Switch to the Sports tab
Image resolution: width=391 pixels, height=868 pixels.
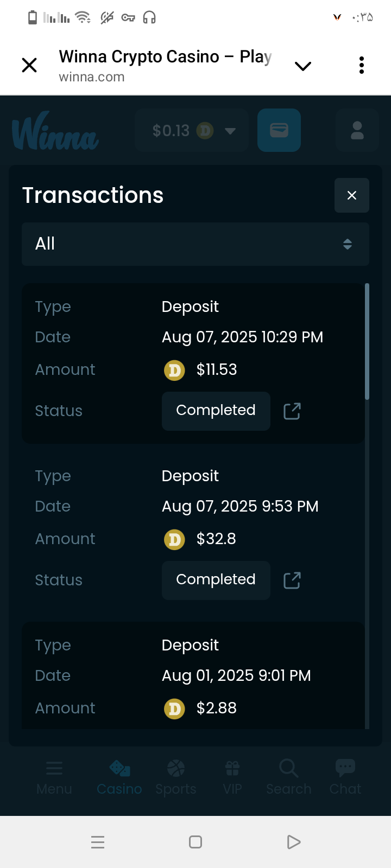pos(176,777)
